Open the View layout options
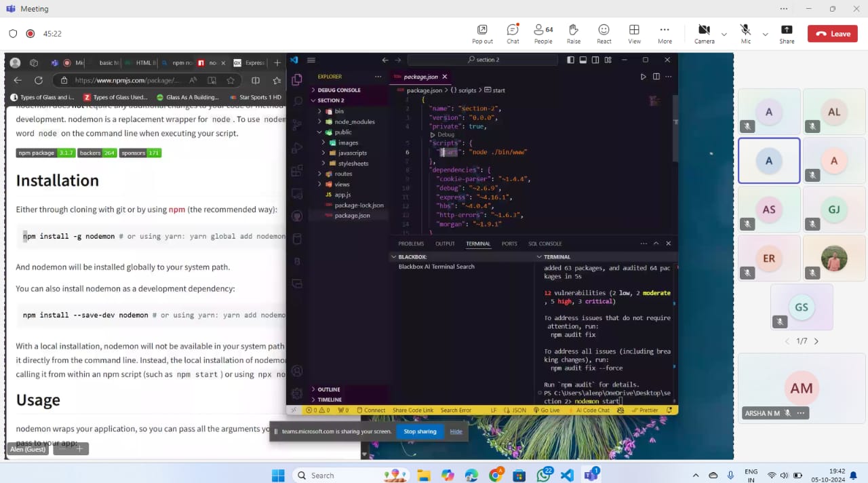The width and height of the screenshot is (868, 483). coord(634,34)
